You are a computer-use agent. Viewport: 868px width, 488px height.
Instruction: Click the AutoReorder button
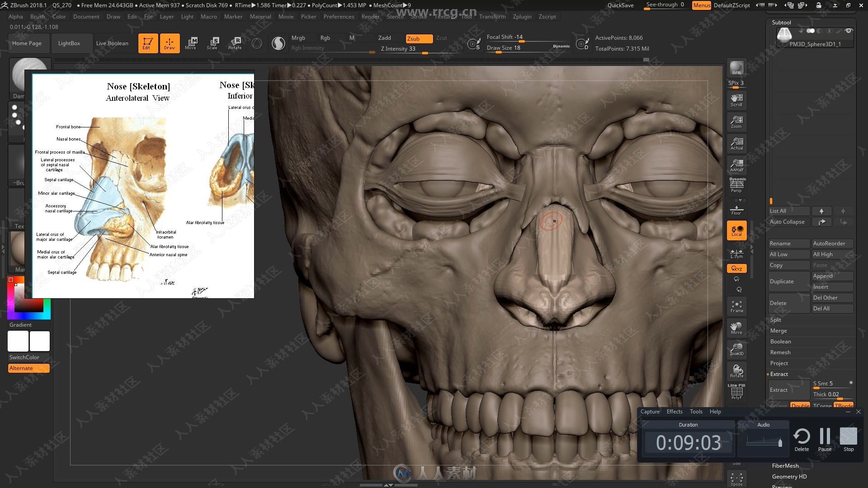click(832, 244)
